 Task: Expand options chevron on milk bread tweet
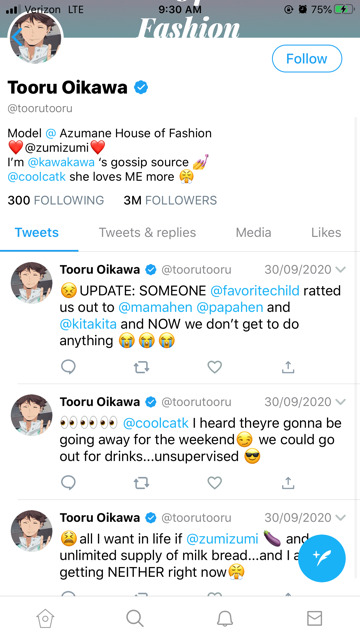(x=340, y=518)
